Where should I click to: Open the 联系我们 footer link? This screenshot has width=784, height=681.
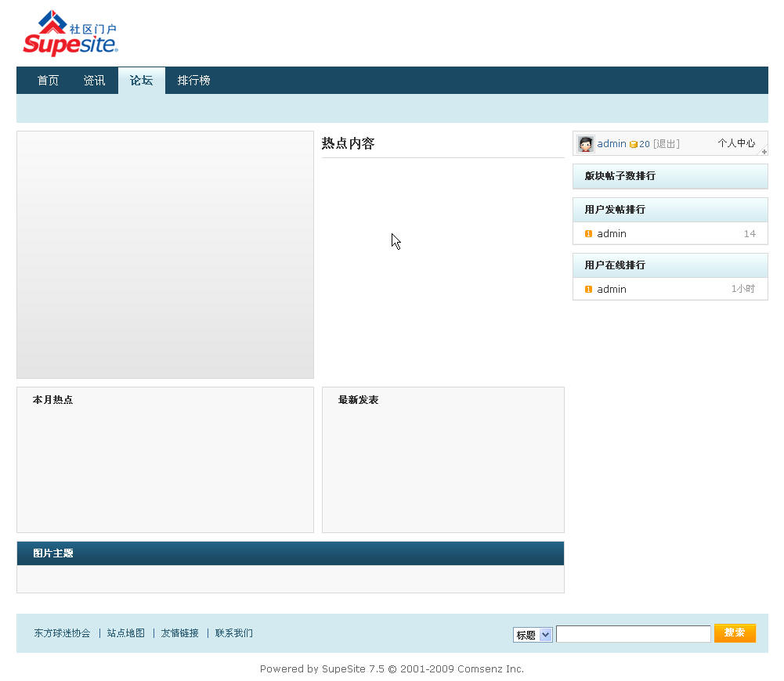233,633
